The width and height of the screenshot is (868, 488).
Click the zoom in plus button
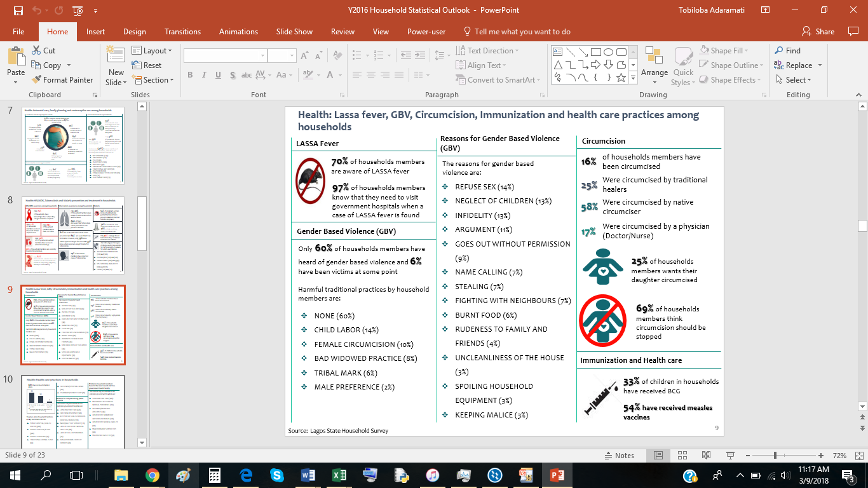(x=822, y=456)
